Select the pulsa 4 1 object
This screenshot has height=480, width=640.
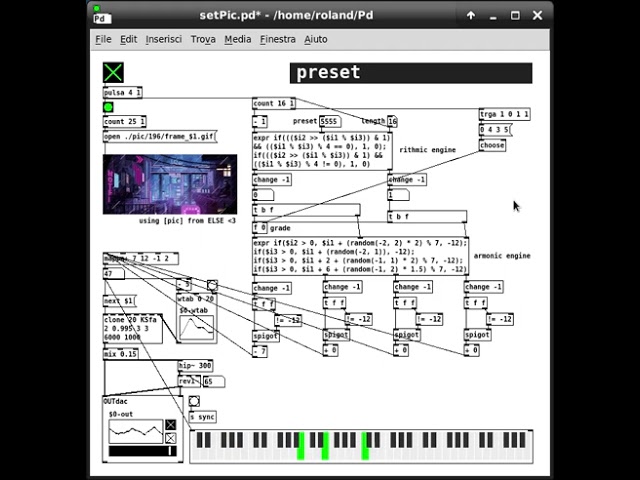[122, 93]
